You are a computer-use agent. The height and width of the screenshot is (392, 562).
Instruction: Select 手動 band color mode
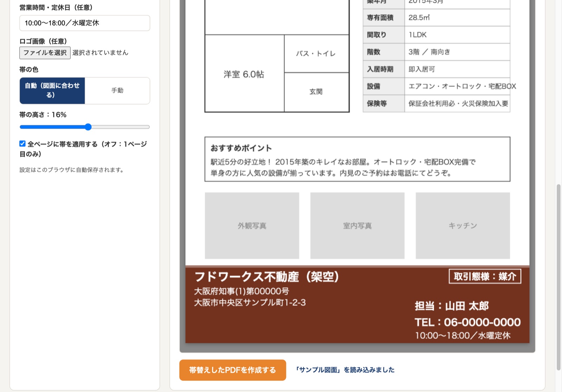(x=117, y=91)
